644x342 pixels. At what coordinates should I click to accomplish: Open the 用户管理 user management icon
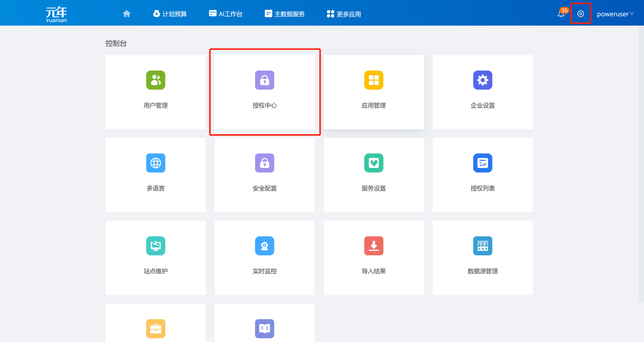coord(156,80)
